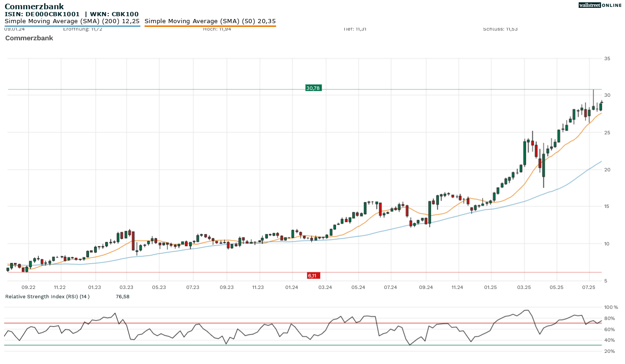Screen dimensions: 625x364
Task: Click the 60% RSI axis label
Action: (x=610, y=329)
